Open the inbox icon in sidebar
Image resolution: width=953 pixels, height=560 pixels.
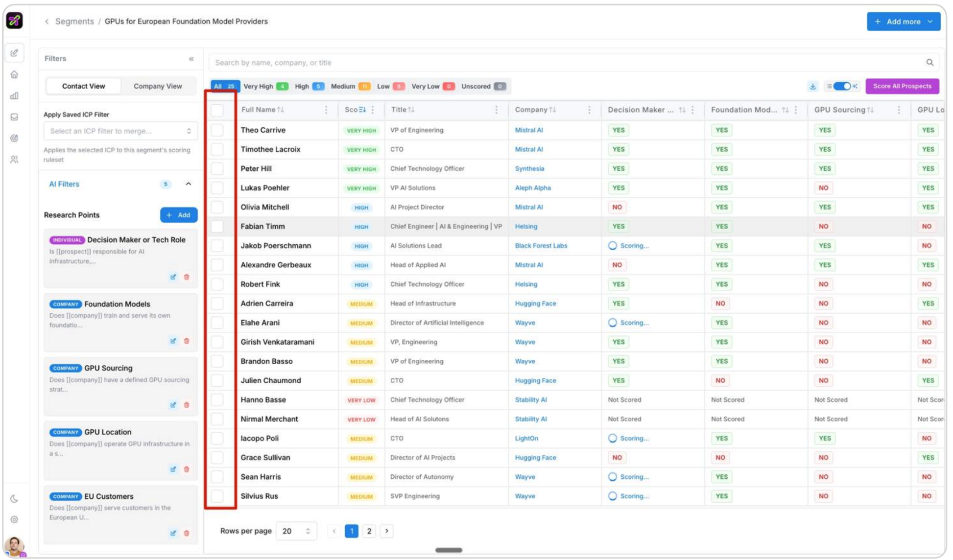tap(14, 117)
